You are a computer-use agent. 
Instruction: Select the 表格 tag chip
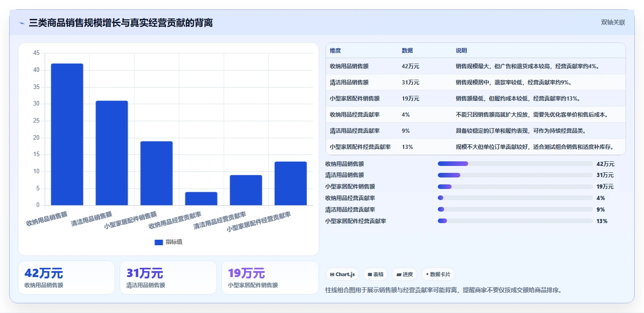coord(376,274)
